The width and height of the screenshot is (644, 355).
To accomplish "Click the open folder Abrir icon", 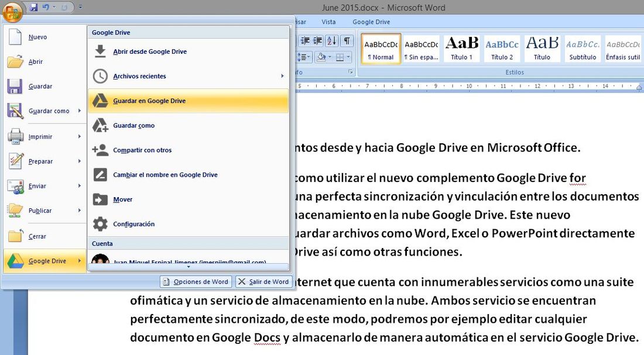I will 15,61.
